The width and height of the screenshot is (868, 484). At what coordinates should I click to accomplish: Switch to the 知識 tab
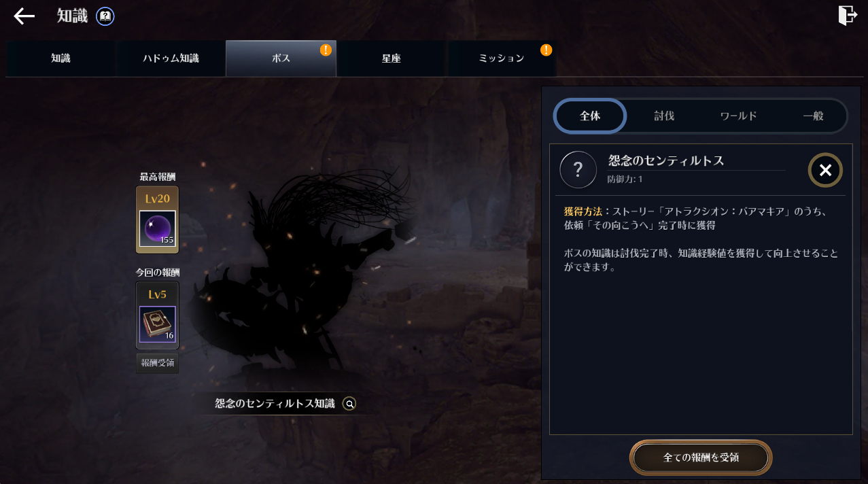(x=60, y=58)
